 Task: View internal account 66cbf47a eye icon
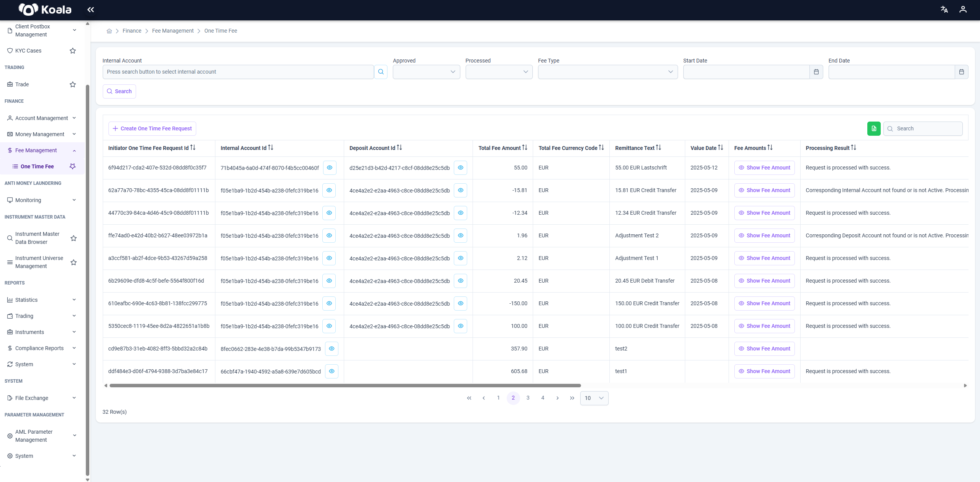[x=332, y=371]
